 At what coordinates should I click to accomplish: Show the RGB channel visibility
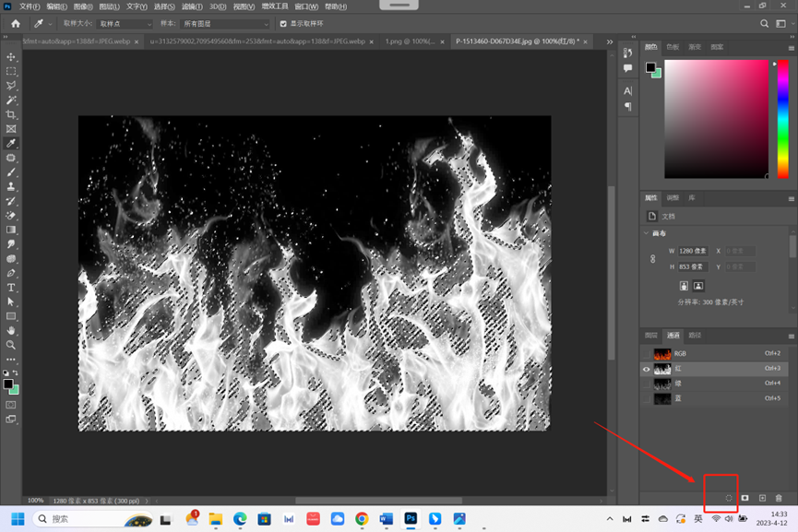647,354
